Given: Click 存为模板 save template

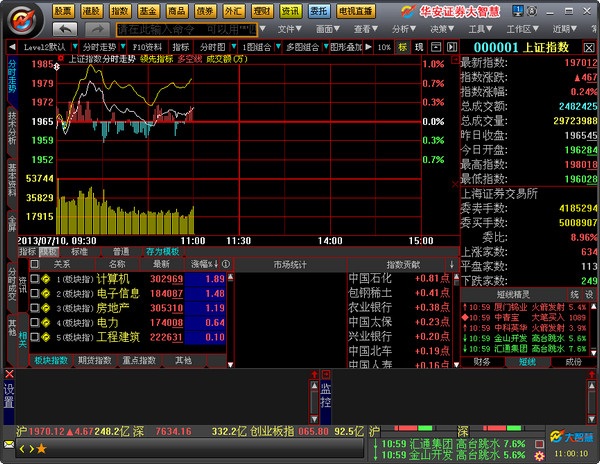Looking at the screenshot, I should pos(162,252).
